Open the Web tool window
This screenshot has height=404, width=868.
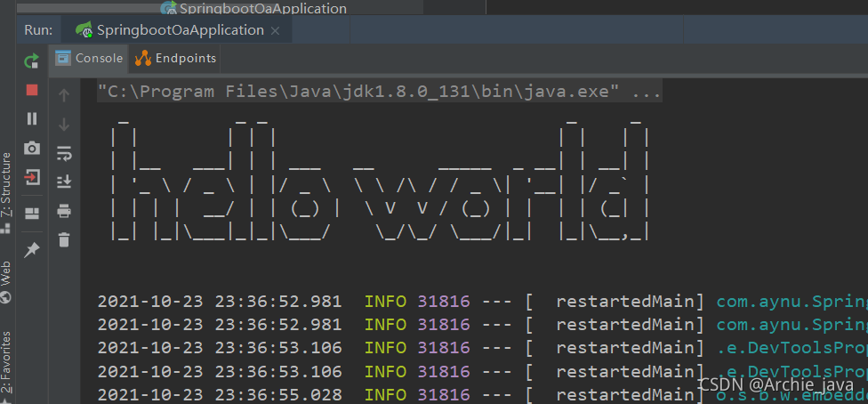point(5,281)
